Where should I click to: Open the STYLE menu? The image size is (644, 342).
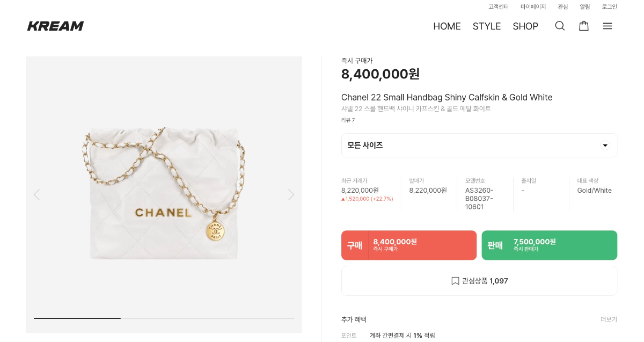pyautogui.click(x=486, y=26)
